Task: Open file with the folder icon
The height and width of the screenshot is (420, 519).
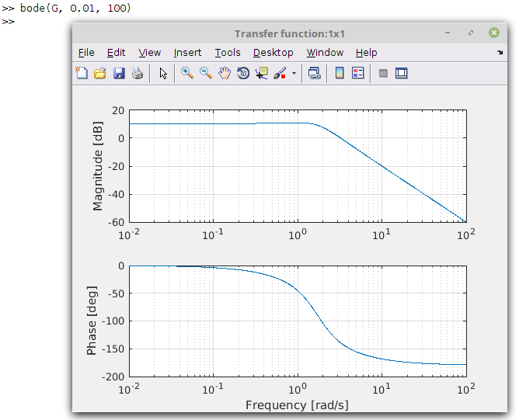Action: coord(100,73)
